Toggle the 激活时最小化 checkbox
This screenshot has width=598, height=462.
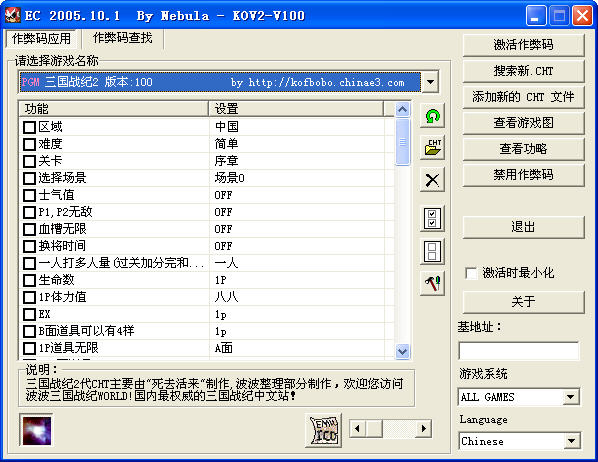click(x=471, y=273)
